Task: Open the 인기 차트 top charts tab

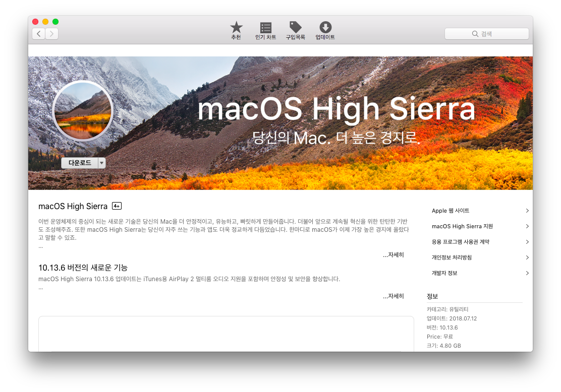Action: pos(265,30)
